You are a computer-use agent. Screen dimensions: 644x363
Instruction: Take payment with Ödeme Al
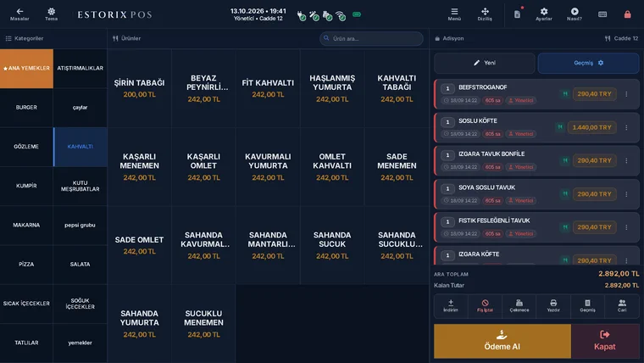pyautogui.click(x=502, y=341)
